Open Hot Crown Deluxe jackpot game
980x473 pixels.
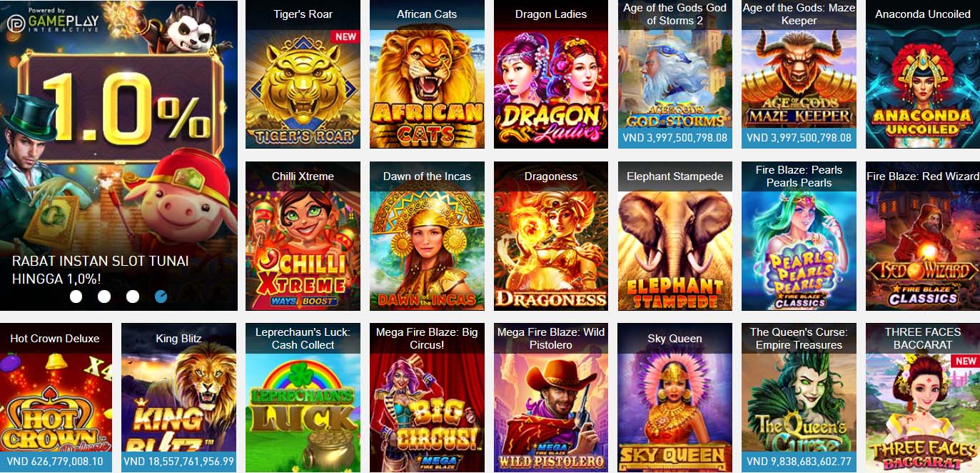pos(56,398)
